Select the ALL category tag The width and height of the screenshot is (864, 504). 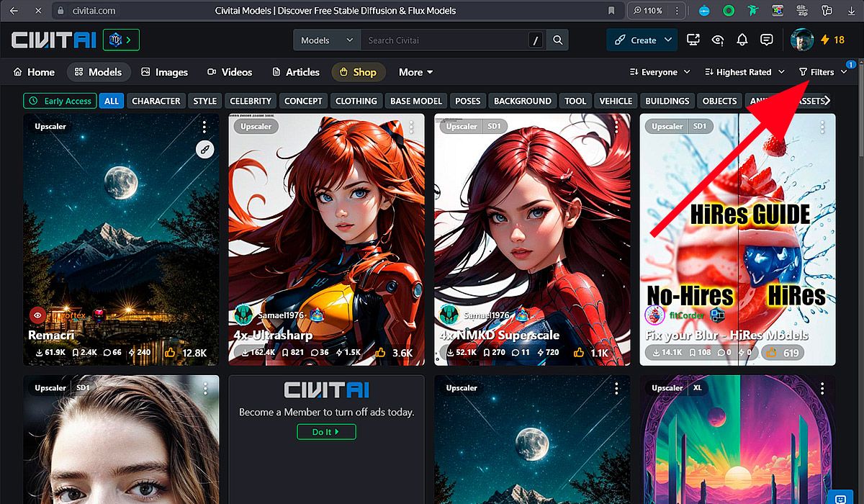[x=111, y=101]
